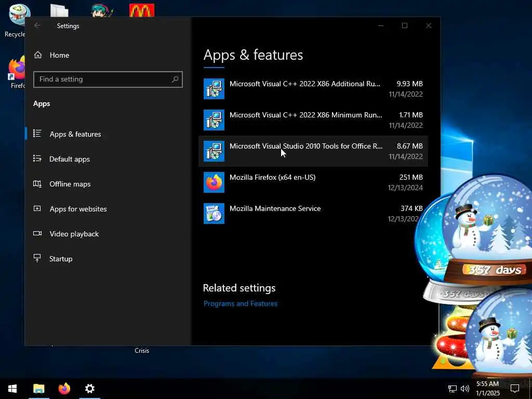
Task: Open the notification Action Center
Action: coord(515,389)
